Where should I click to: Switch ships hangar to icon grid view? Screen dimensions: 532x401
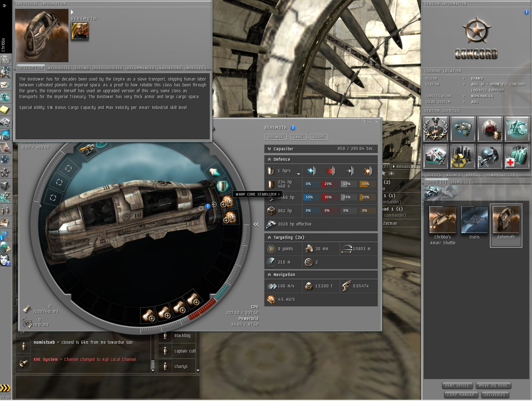pyautogui.click(x=447, y=193)
